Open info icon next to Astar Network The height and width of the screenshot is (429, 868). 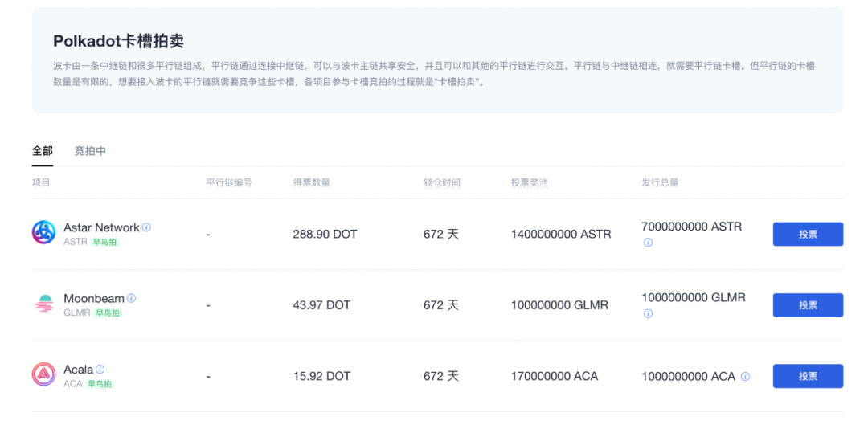147,227
